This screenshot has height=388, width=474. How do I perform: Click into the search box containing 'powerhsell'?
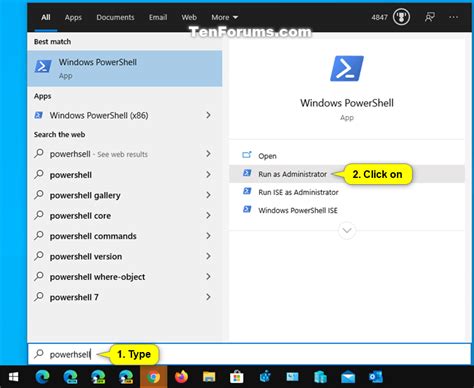[249, 354]
